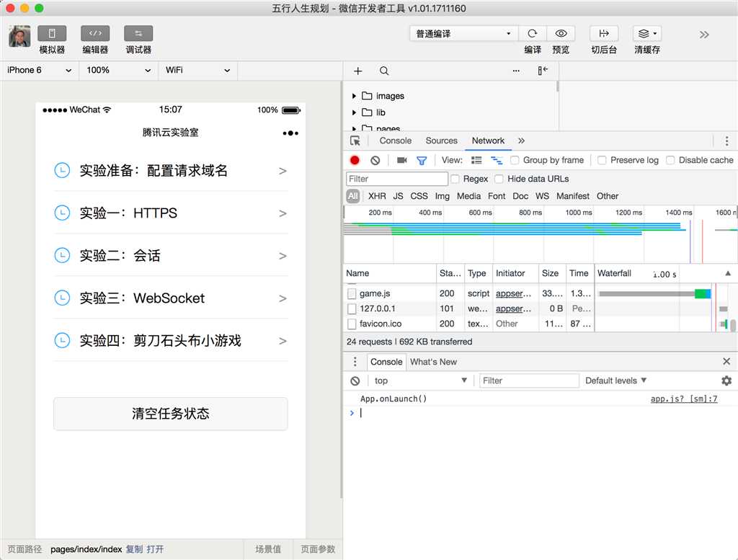The image size is (738, 560).
Task: Open devtools customize vertical dots menu
Action: [x=726, y=141]
